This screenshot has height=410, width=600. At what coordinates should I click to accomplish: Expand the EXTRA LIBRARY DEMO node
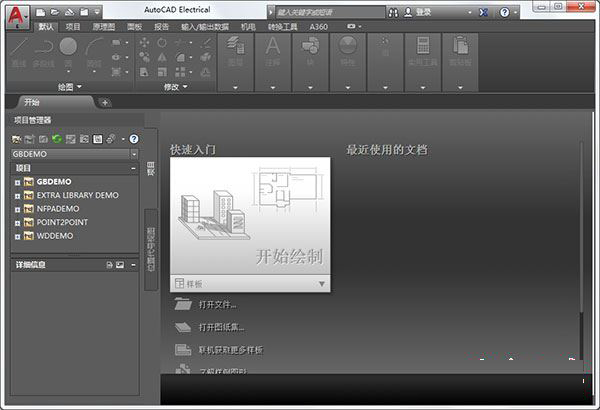tap(17, 196)
